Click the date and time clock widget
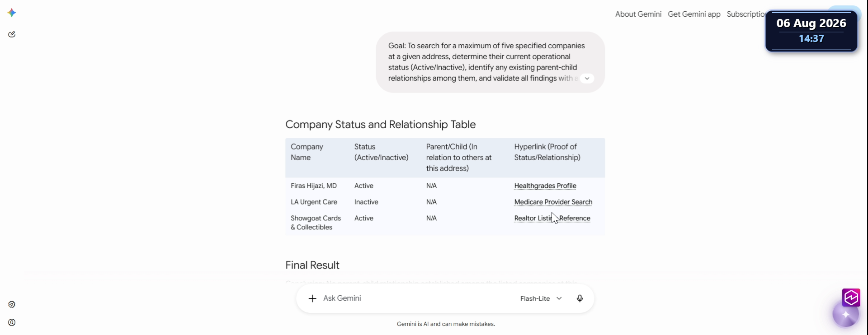The height and width of the screenshot is (335, 868). click(x=811, y=31)
